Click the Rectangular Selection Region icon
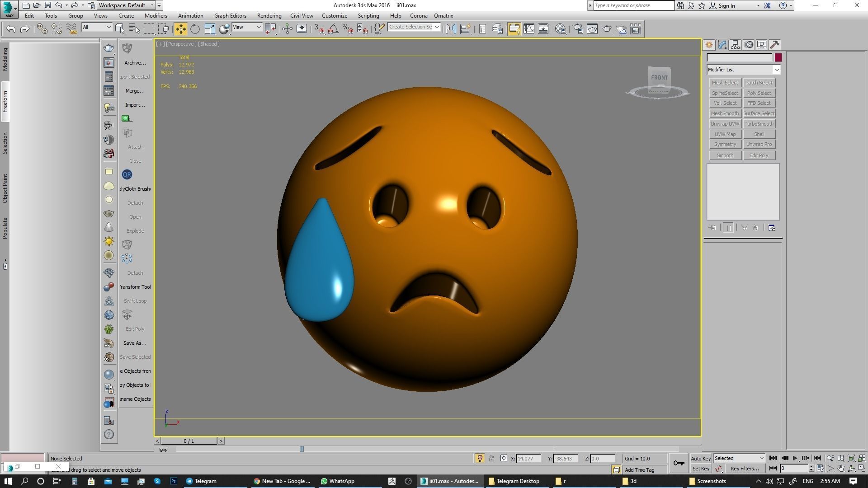This screenshot has width=868, height=488. coord(149,29)
